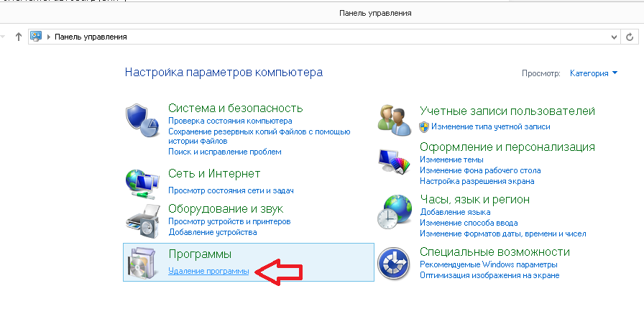Click the Up arrow navigation button
Screen dimensions: 644x314
19,37
